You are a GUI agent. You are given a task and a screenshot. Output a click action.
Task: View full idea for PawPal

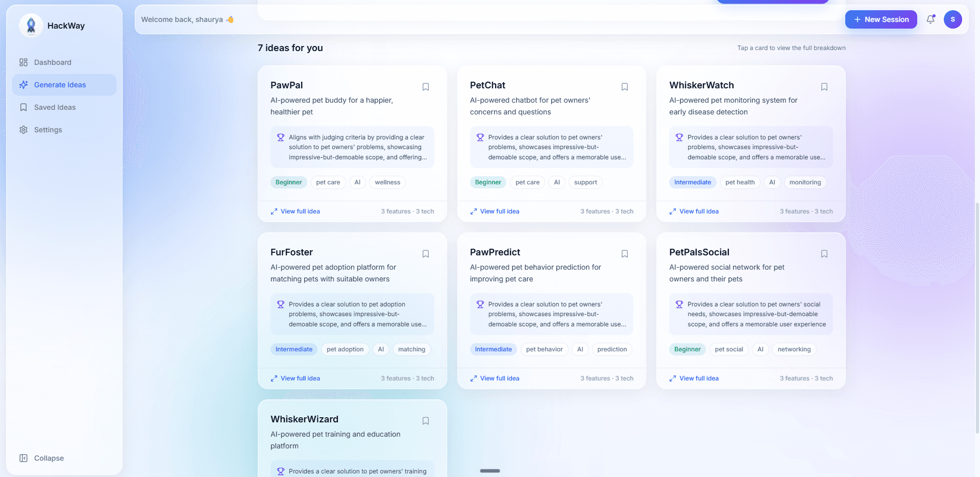296,211
